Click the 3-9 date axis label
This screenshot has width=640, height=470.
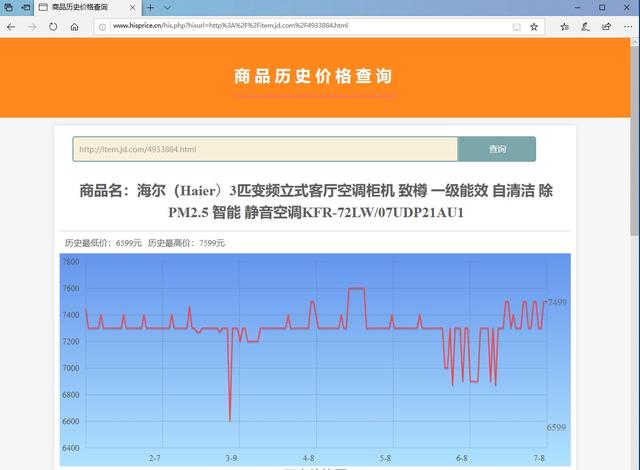[x=231, y=458]
